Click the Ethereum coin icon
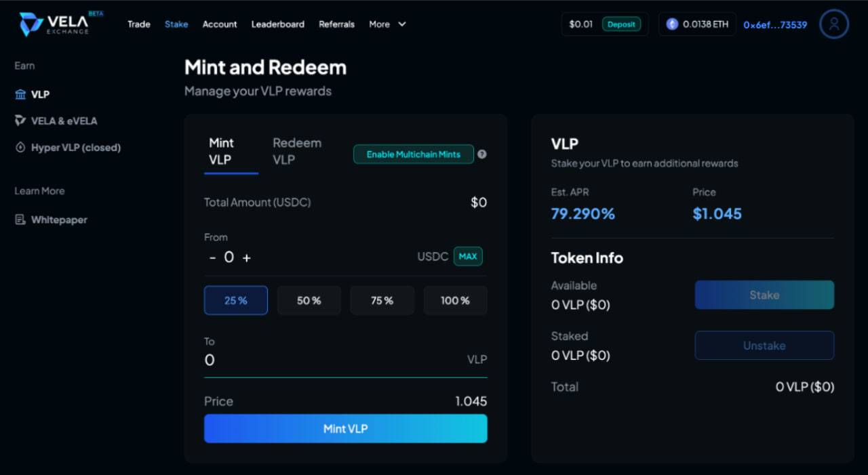 (672, 24)
